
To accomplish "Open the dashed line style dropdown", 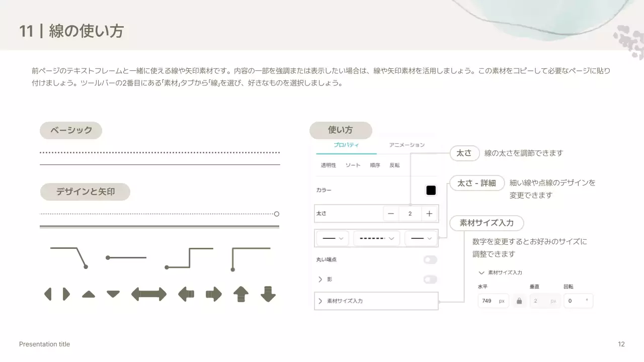I will click(x=376, y=238).
